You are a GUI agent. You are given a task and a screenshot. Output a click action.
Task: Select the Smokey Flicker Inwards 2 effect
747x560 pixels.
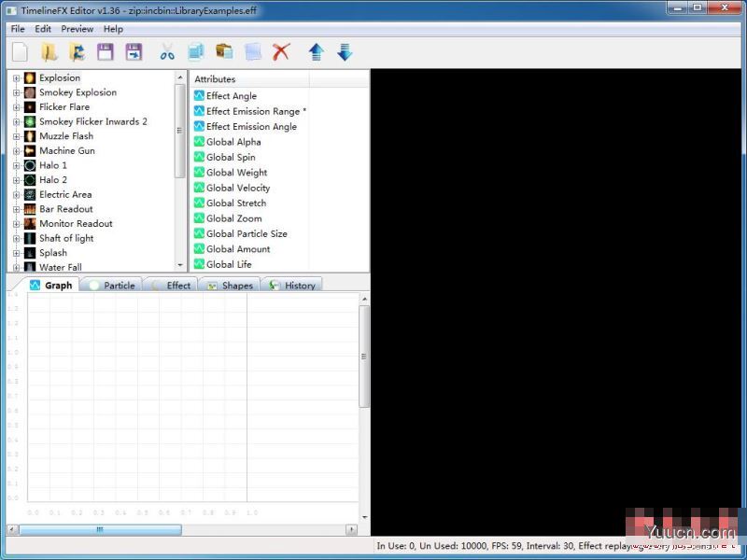click(x=93, y=121)
